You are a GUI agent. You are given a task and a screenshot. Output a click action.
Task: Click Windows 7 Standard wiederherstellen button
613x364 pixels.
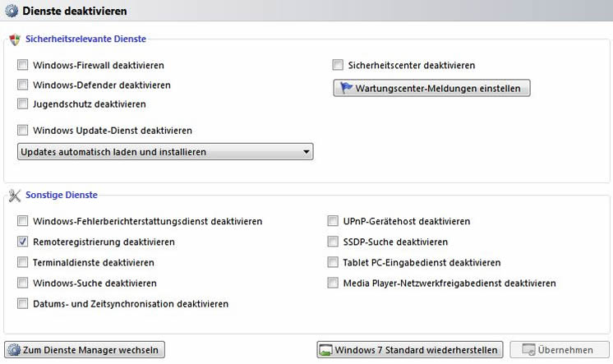click(410, 349)
